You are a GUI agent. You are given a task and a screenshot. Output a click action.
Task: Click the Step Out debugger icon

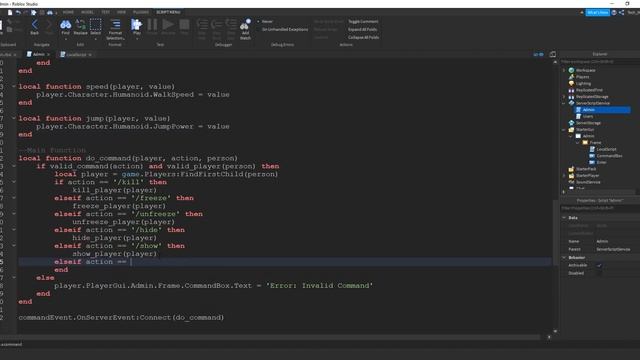point(231,25)
